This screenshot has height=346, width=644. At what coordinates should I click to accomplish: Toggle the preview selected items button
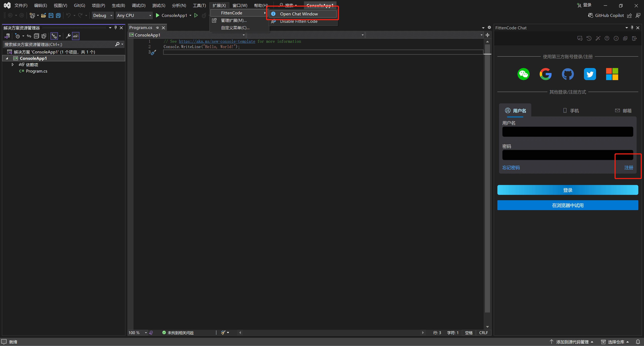pos(76,36)
